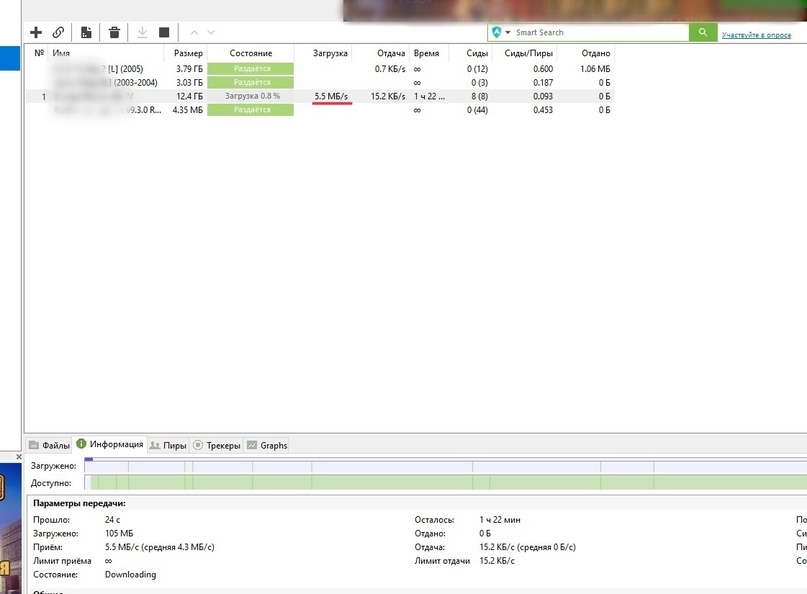Open the Информация tab
807x594 pixels.
click(110, 444)
